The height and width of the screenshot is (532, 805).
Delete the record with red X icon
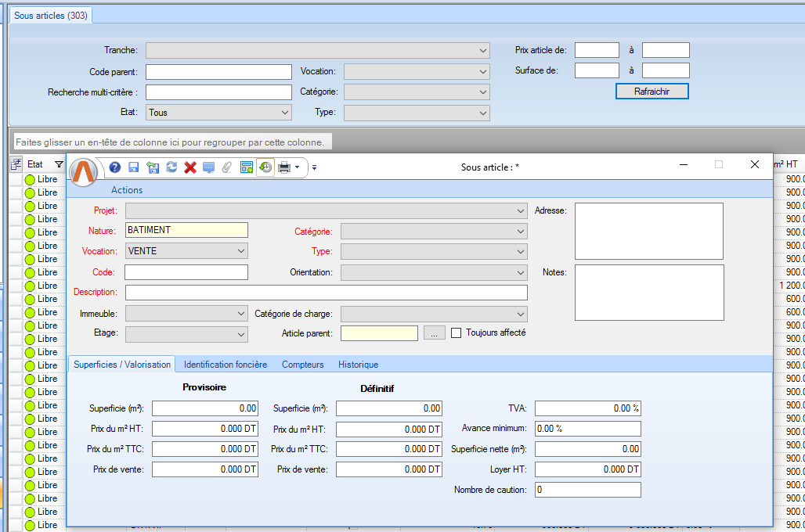tap(190, 167)
